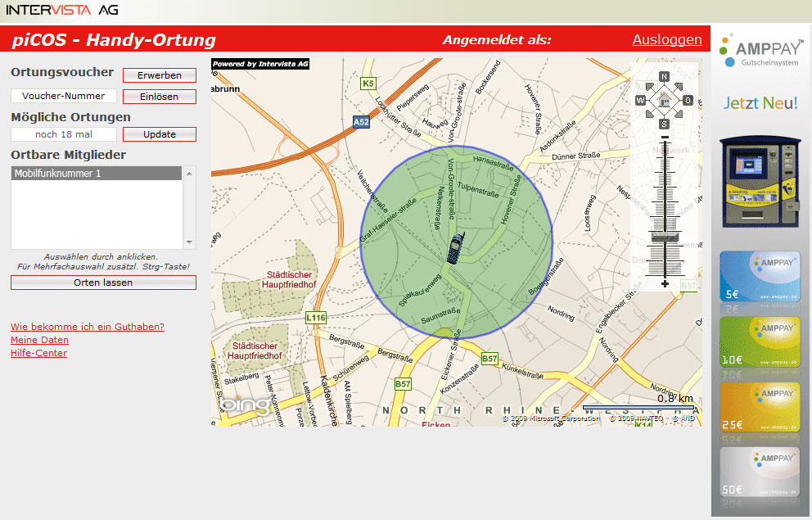812x520 pixels.
Task: Click the 'Mögliche Ortungen' heading
Action: click(71, 117)
